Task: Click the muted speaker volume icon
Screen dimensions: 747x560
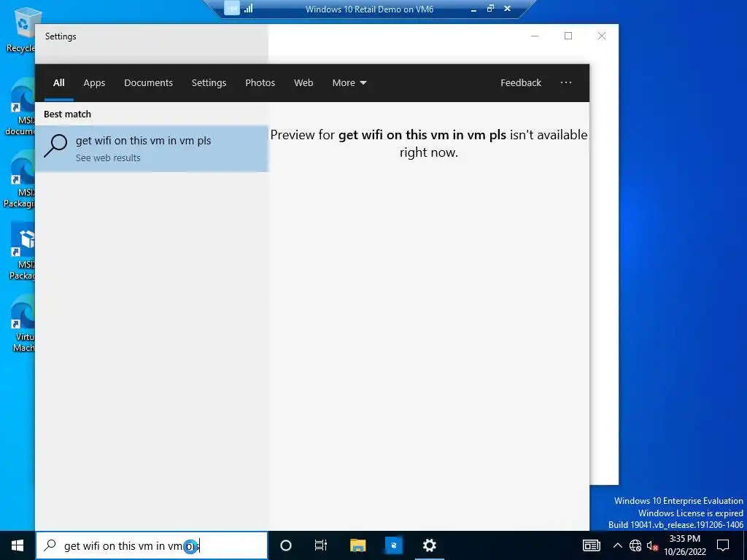Action: (652, 545)
